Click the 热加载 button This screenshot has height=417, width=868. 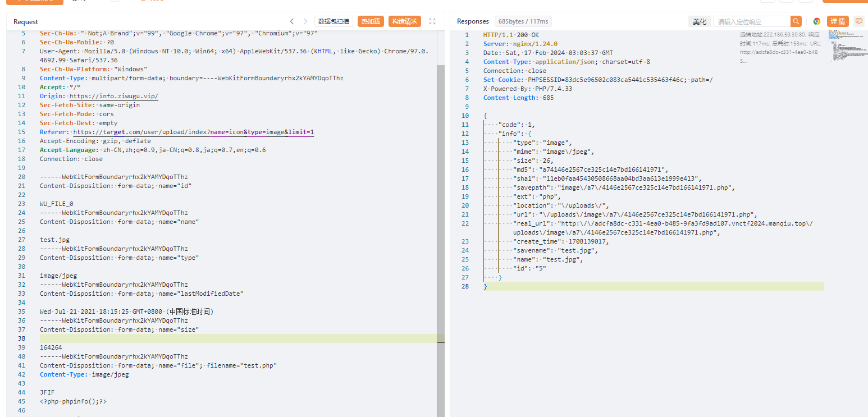pos(371,21)
